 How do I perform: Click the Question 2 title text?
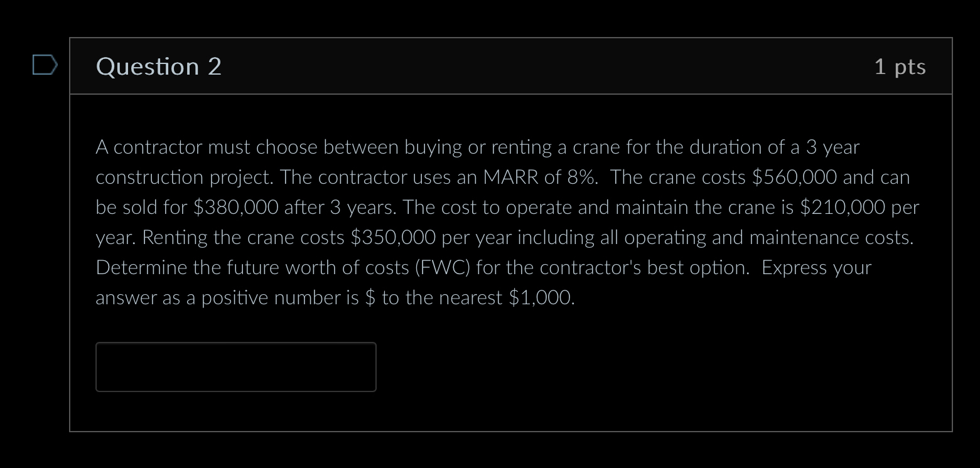(x=158, y=66)
